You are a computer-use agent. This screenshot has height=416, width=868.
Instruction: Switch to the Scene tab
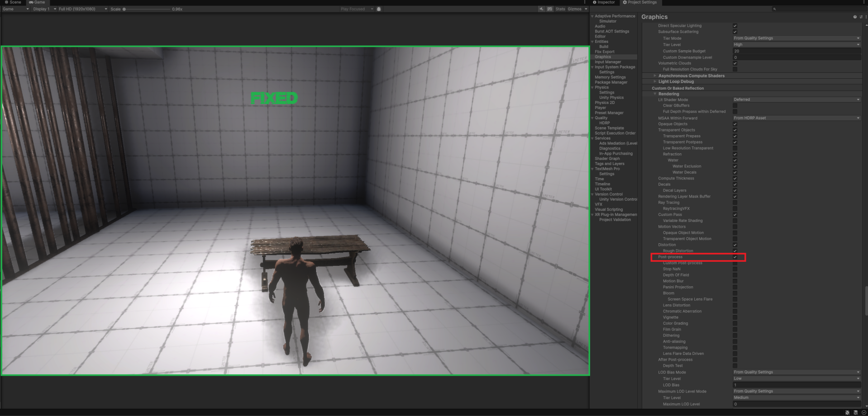click(13, 2)
